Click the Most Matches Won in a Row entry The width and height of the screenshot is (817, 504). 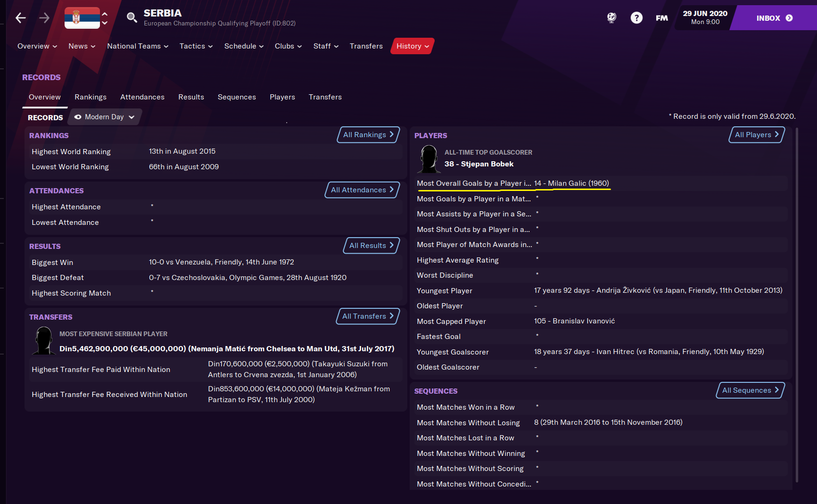coord(602,407)
